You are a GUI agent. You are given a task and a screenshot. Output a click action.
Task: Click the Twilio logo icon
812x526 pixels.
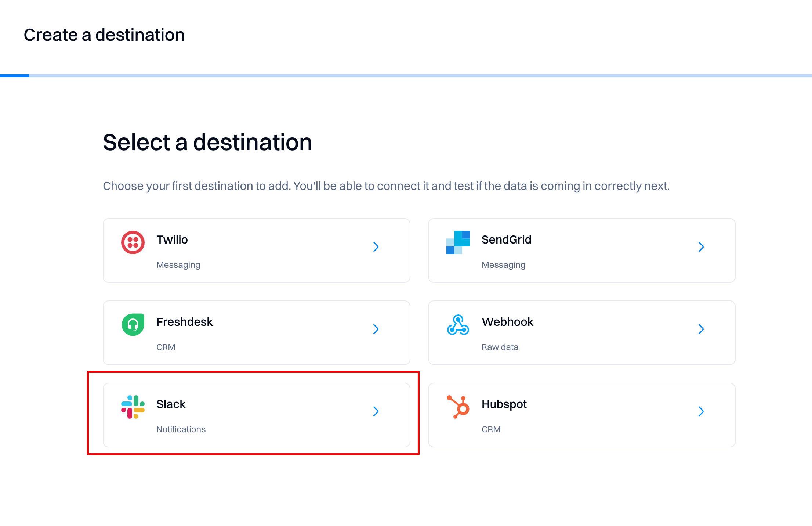[x=133, y=242]
